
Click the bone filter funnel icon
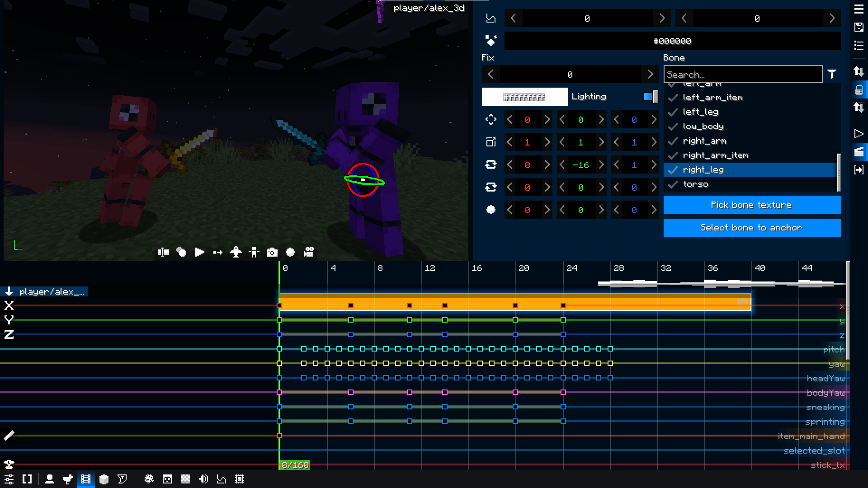click(x=832, y=74)
